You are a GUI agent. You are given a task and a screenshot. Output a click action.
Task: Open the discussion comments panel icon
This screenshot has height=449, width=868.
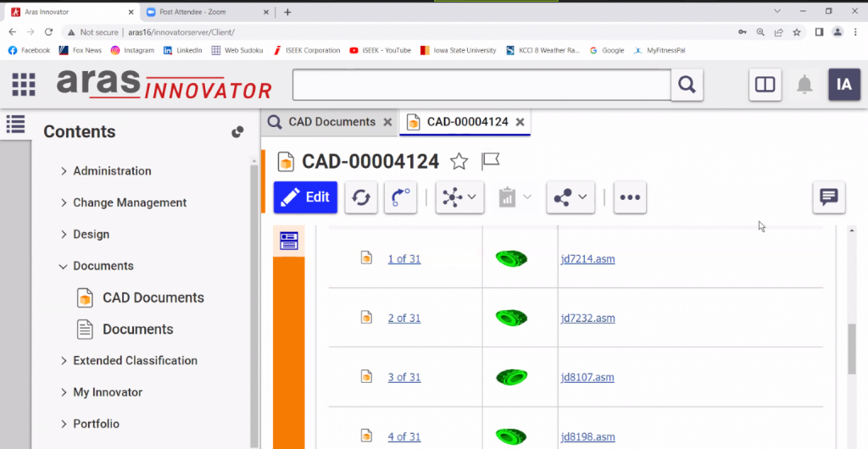tap(828, 197)
